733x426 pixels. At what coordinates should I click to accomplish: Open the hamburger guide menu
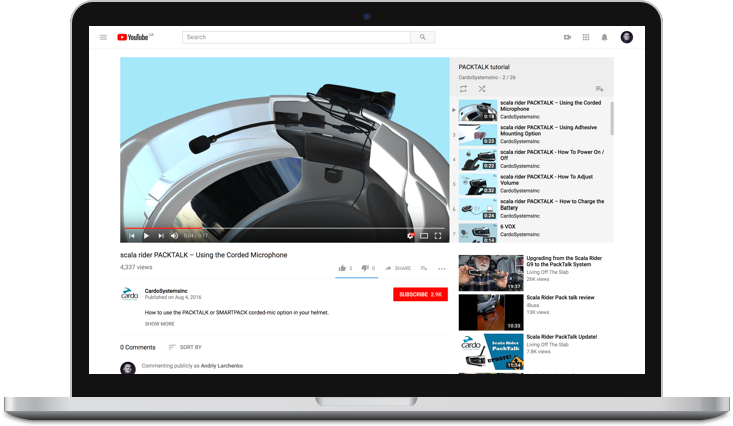coord(103,37)
